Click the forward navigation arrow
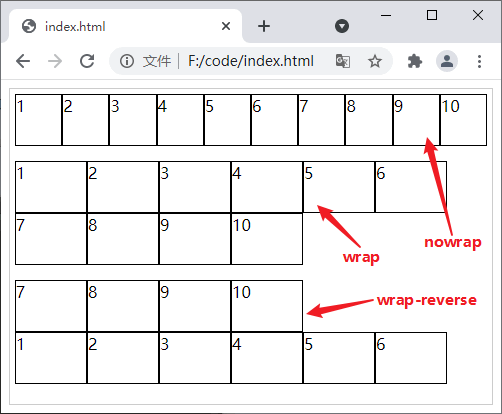Viewport: 502px width, 414px height. (x=55, y=61)
